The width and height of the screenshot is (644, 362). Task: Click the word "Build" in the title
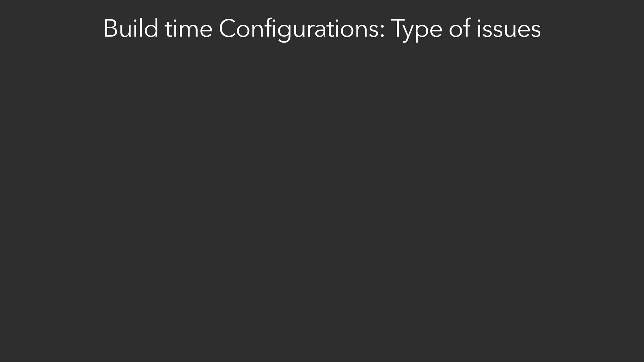(x=131, y=29)
